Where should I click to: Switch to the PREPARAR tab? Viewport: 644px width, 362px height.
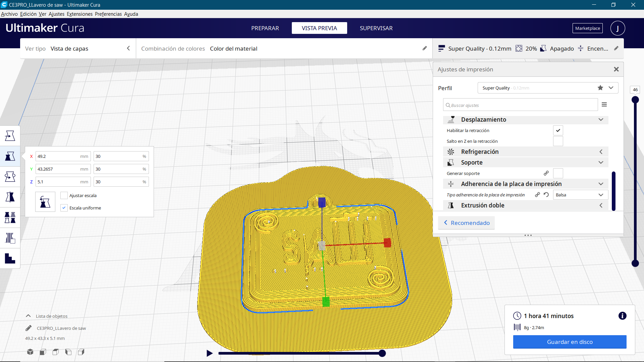pos(265,28)
